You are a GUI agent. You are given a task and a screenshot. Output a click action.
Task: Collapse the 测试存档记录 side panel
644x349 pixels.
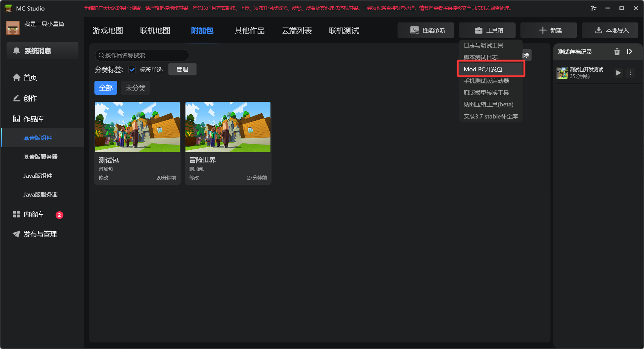(x=629, y=52)
